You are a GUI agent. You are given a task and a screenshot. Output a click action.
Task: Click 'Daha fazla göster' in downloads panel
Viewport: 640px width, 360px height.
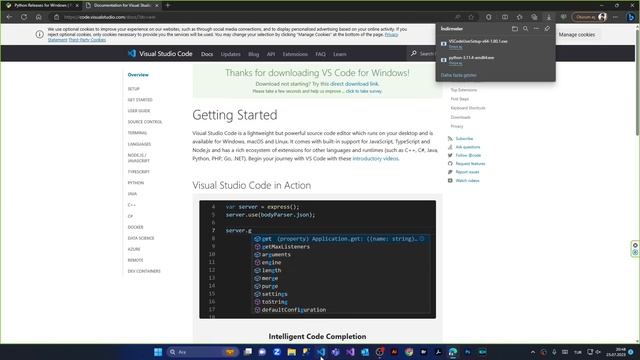[x=458, y=75]
